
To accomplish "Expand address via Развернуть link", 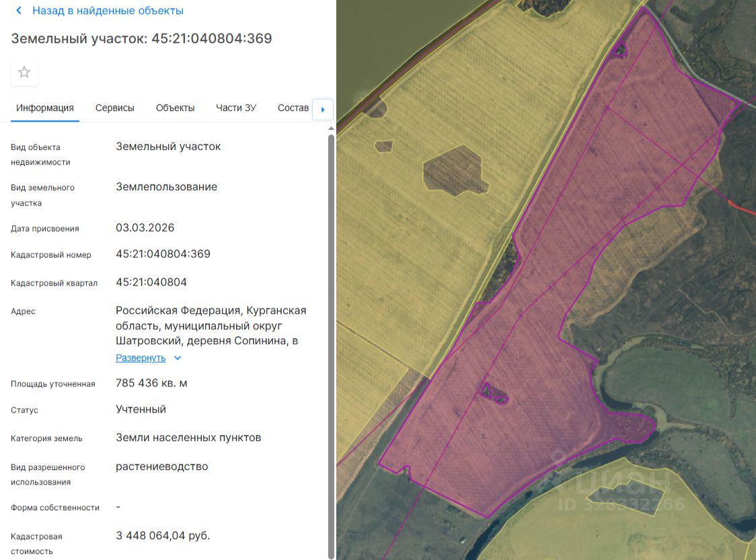I will 141,358.
